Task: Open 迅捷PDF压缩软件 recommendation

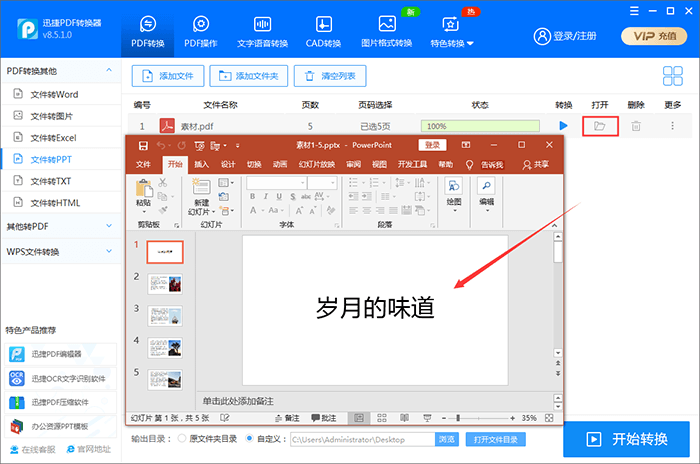Action: pos(61,402)
